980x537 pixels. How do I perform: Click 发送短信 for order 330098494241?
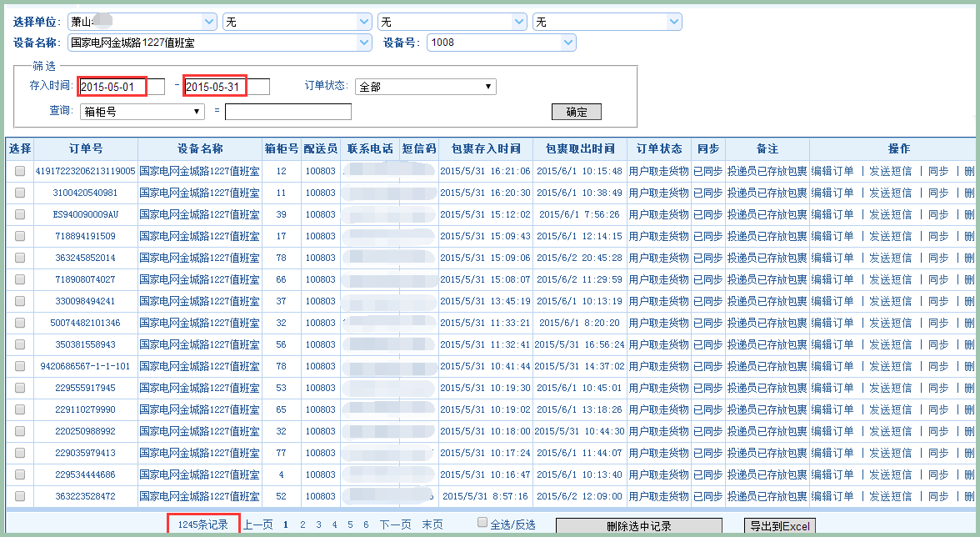tap(891, 301)
